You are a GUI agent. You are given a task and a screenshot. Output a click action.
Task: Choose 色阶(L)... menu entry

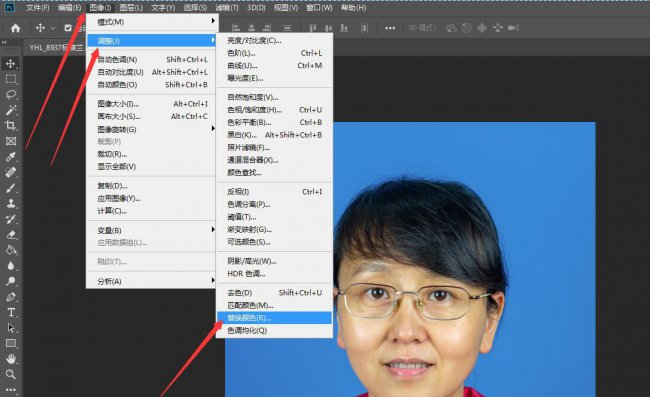tap(274, 53)
